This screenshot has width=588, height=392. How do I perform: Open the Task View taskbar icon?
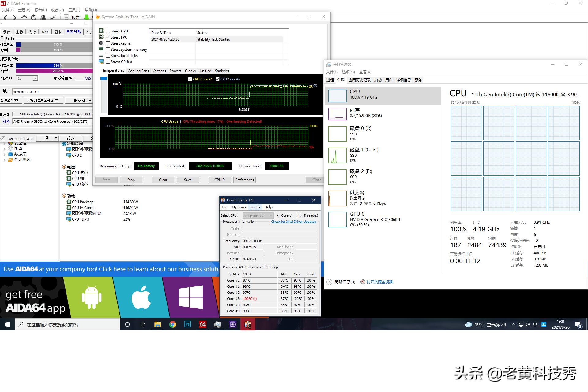142,324
